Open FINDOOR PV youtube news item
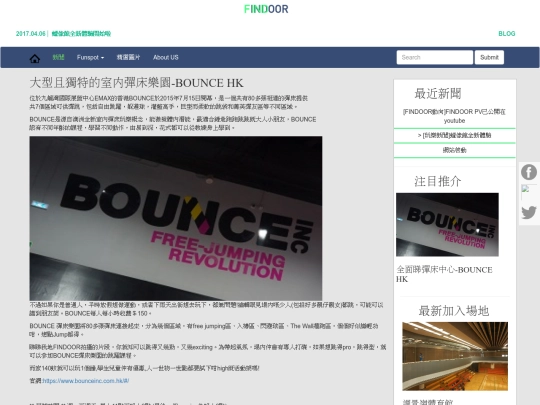 point(454,116)
